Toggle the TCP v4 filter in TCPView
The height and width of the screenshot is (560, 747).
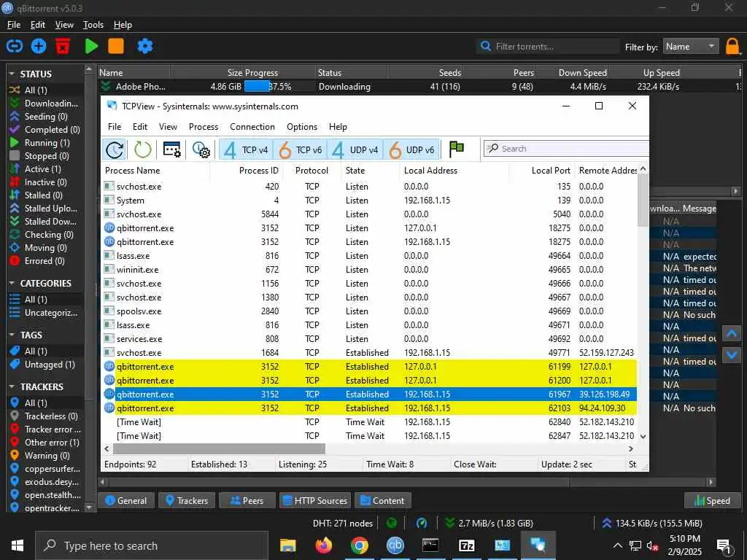(x=246, y=150)
